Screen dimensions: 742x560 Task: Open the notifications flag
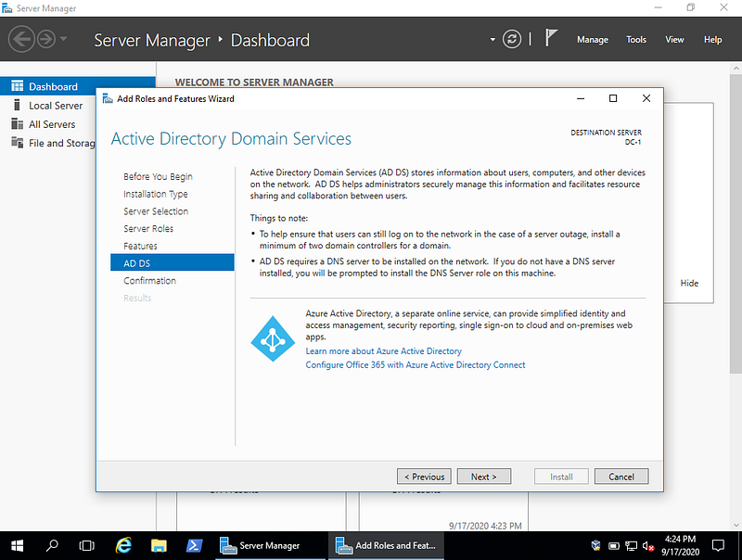coord(550,38)
